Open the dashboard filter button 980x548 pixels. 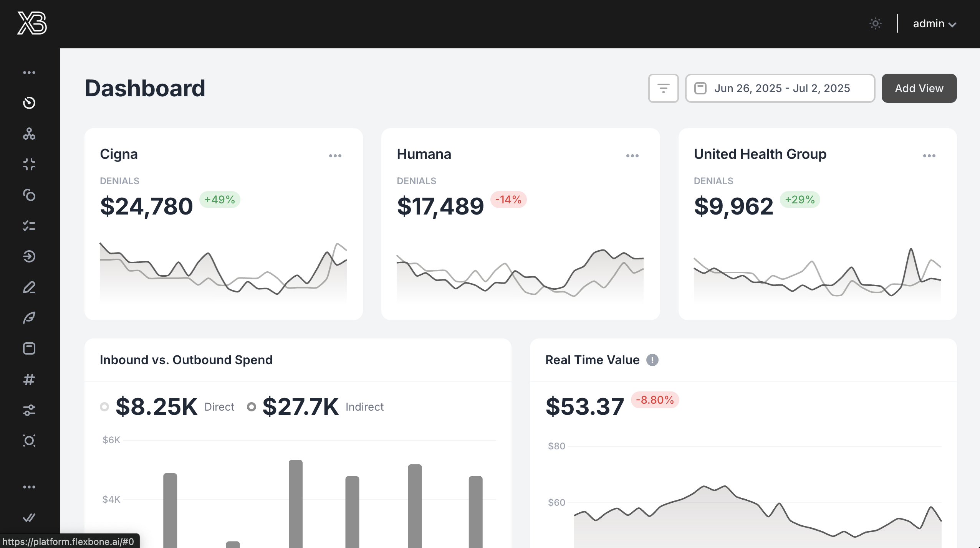[664, 88]
